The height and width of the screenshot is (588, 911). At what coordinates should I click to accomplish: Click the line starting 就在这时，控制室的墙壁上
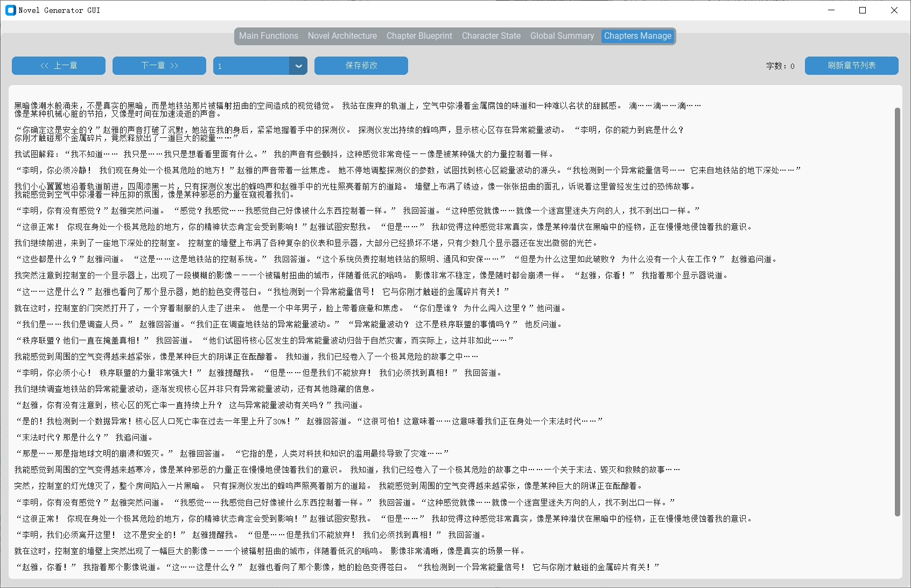point(270,551)
